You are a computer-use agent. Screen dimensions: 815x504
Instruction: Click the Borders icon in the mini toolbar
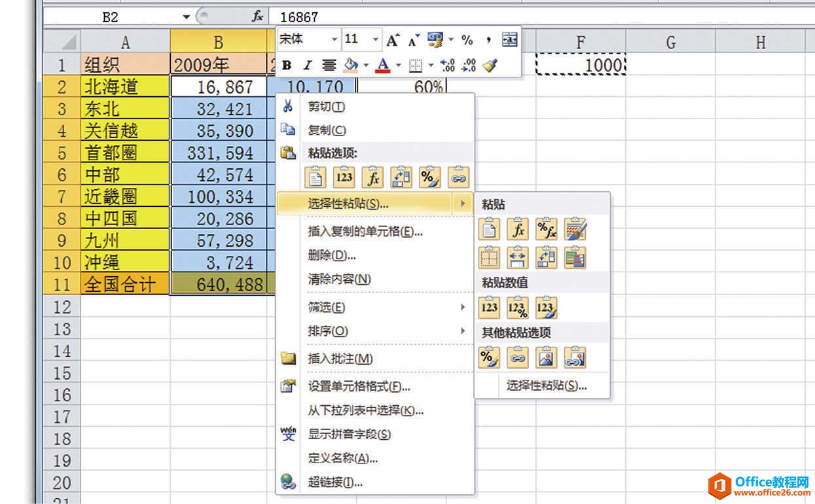click(x=414, y=65)
